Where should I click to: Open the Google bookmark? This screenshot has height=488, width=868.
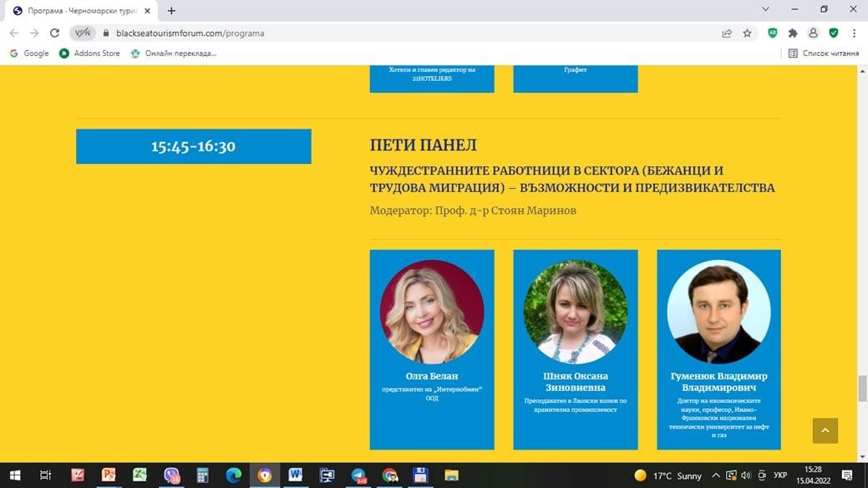pyautogui.click(x=29, y=53)
